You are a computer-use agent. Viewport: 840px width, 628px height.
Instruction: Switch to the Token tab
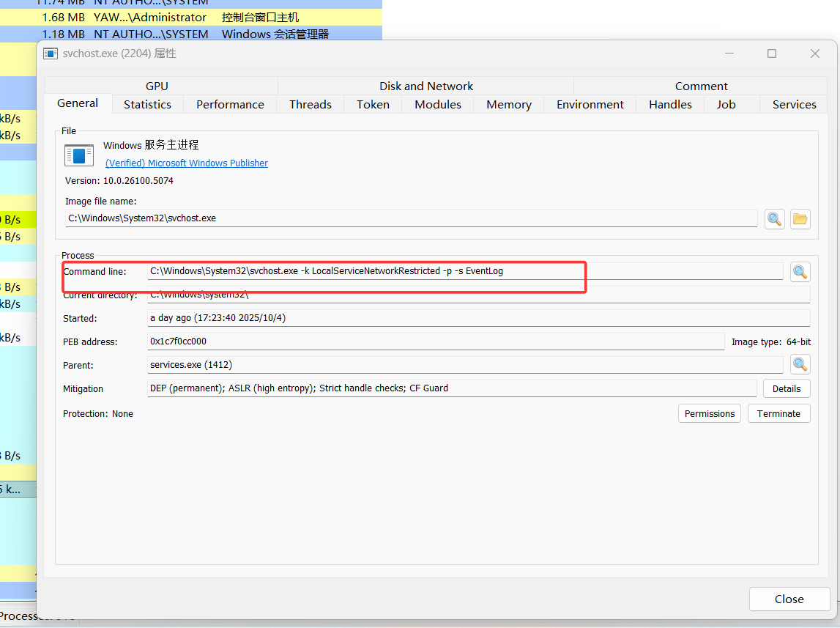pos(373,105)
